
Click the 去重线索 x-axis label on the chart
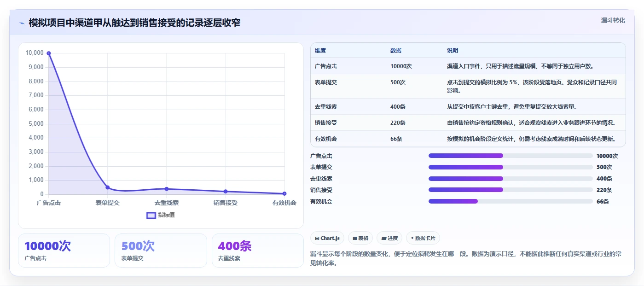167,203
